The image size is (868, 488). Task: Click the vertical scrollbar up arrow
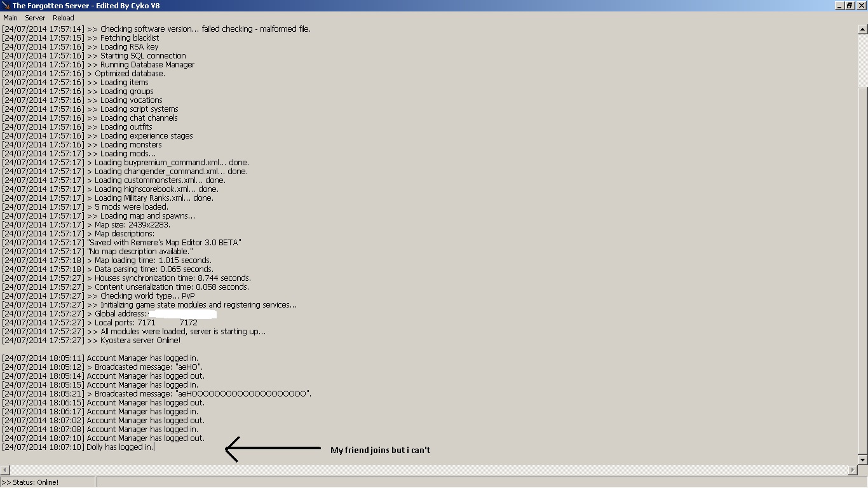(862, 29)
